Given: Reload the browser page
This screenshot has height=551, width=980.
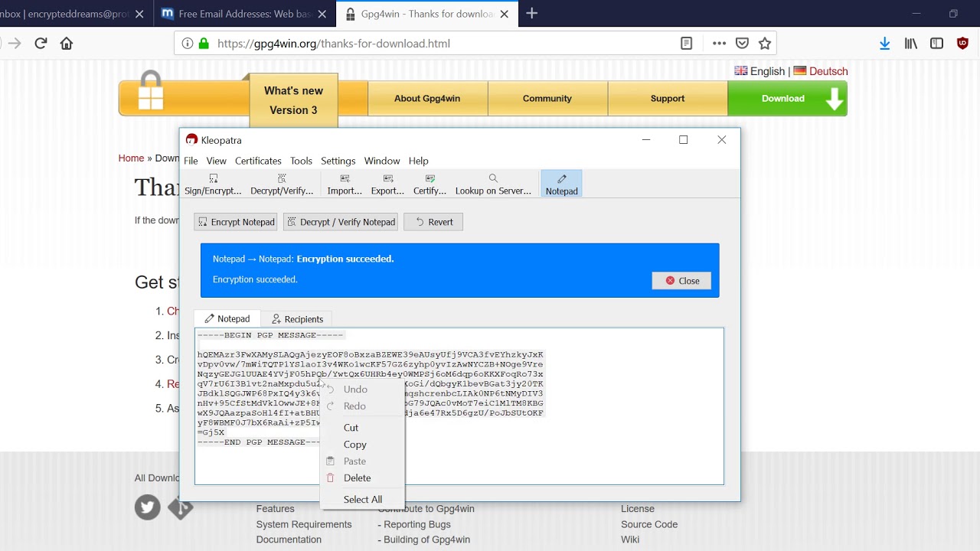Looking at the screenshot, I should click(x=41, y=44).
